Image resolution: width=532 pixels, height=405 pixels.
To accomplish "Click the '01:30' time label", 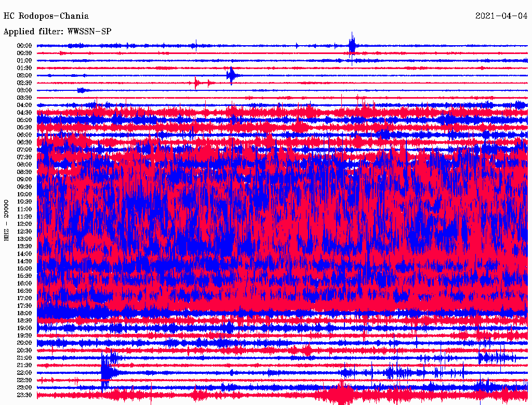I will point(24,68).
